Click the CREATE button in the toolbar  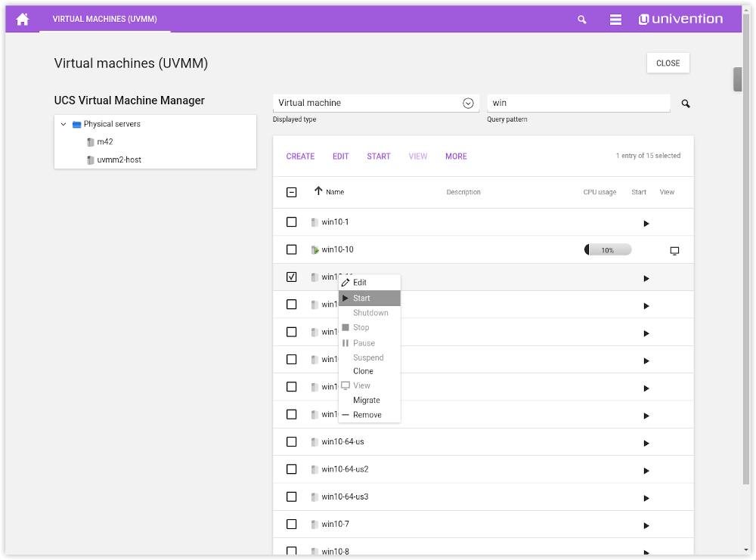tap(300, 156)
